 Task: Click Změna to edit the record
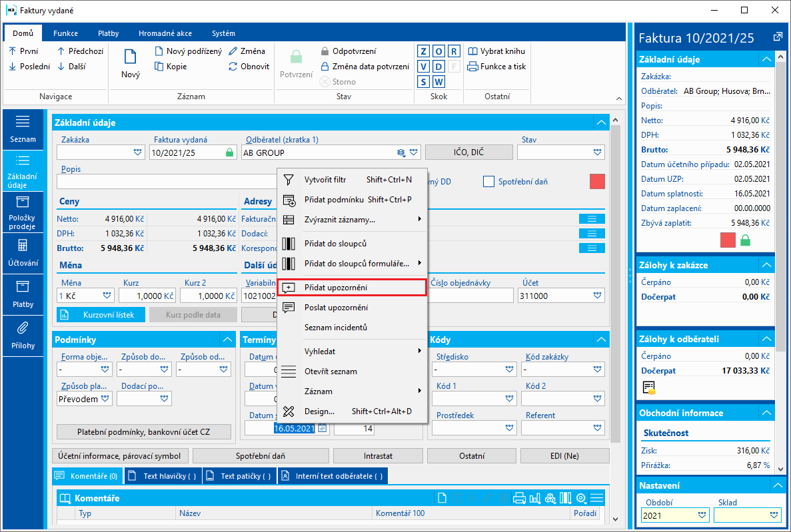click(x=247, y=51)
